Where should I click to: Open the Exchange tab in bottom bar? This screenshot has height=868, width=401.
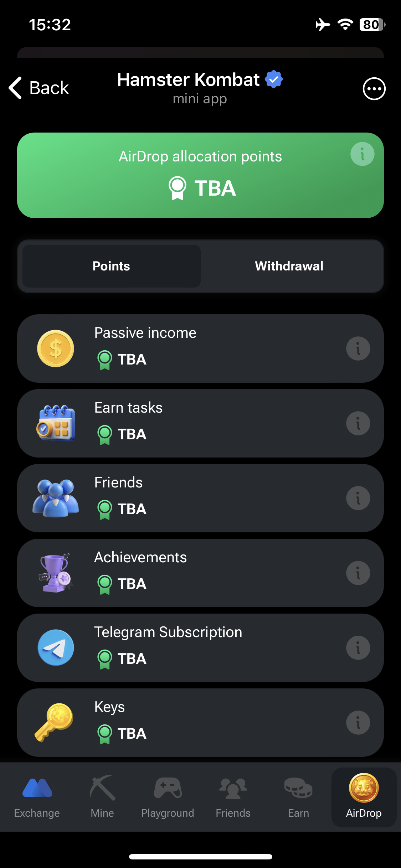point(37,797)
